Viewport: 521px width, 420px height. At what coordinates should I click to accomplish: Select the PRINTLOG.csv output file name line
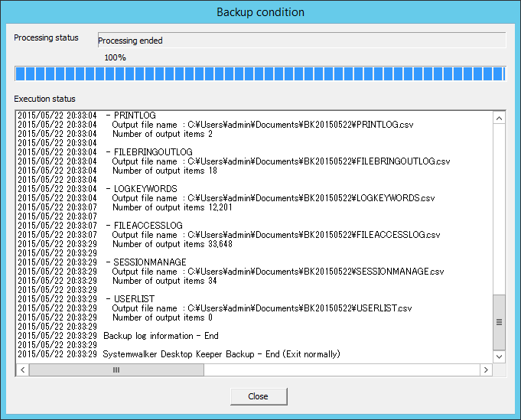click(262, 125)
